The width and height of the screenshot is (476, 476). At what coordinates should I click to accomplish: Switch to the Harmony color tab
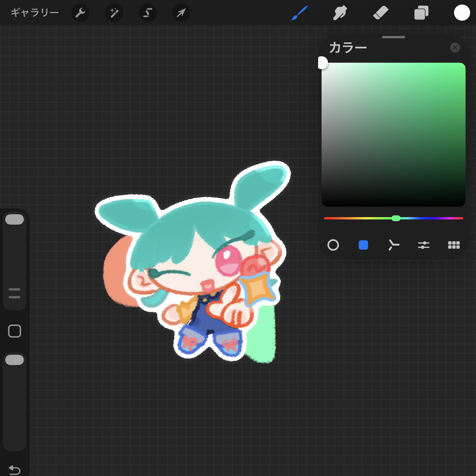[x=394, y=245]
